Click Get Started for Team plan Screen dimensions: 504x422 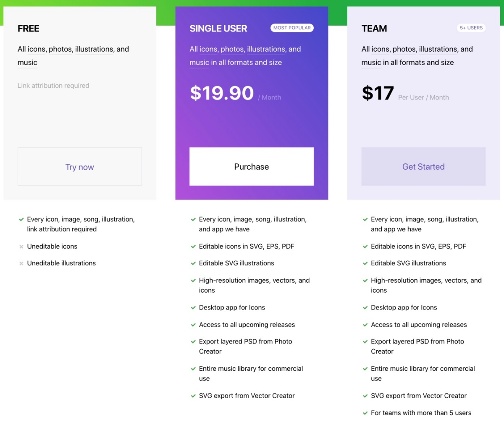[x=423, y=167]
